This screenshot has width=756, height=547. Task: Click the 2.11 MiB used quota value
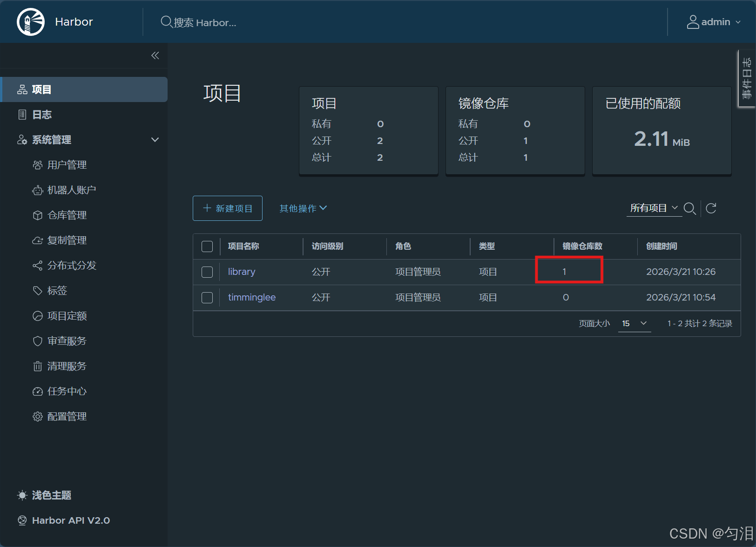click(661, 139)
